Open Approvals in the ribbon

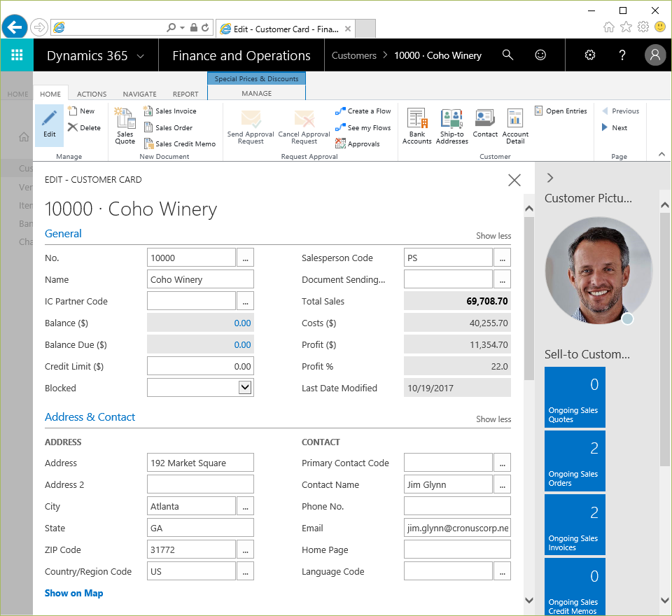(358, 144)
